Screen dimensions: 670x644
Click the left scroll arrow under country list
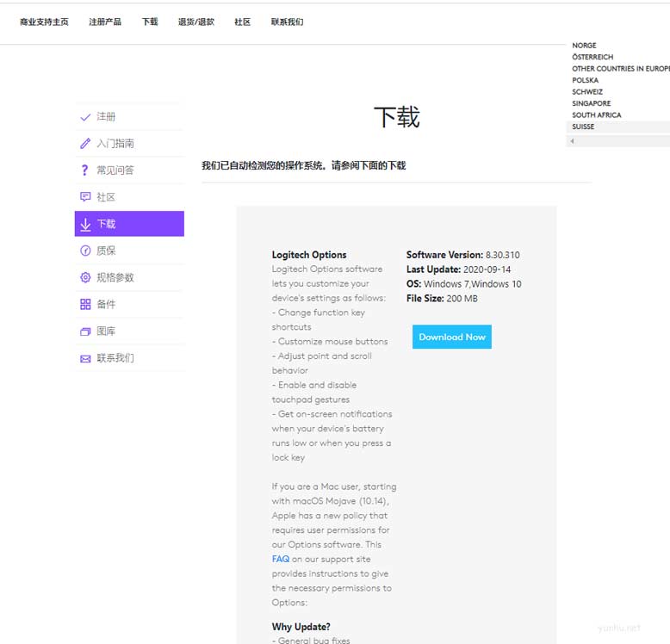pos(572,141)
